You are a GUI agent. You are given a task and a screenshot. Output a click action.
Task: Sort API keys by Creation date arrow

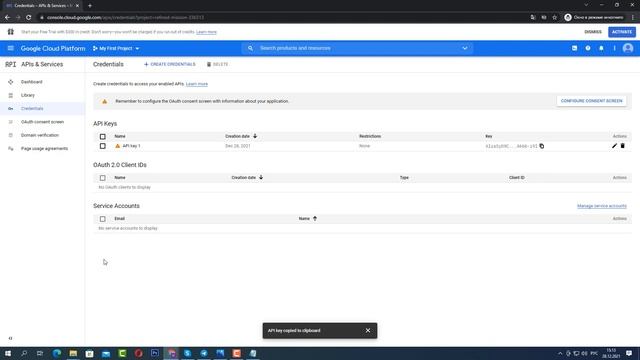point(255,136)
